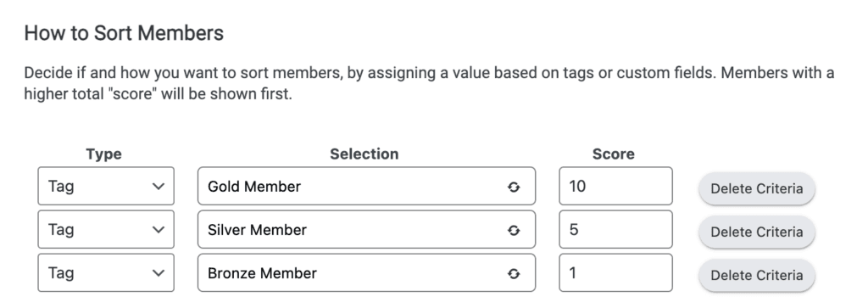Delete the Silver Member criteria

(757, 232)
